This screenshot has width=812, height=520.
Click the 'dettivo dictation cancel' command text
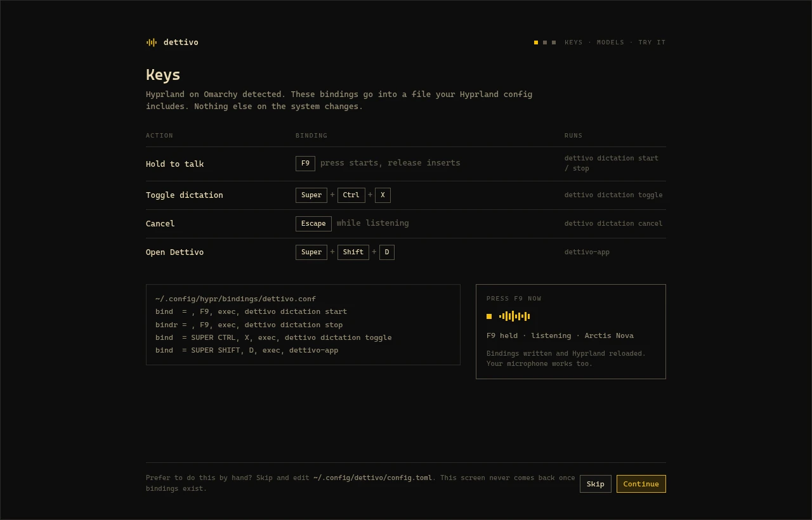[613, 224]
